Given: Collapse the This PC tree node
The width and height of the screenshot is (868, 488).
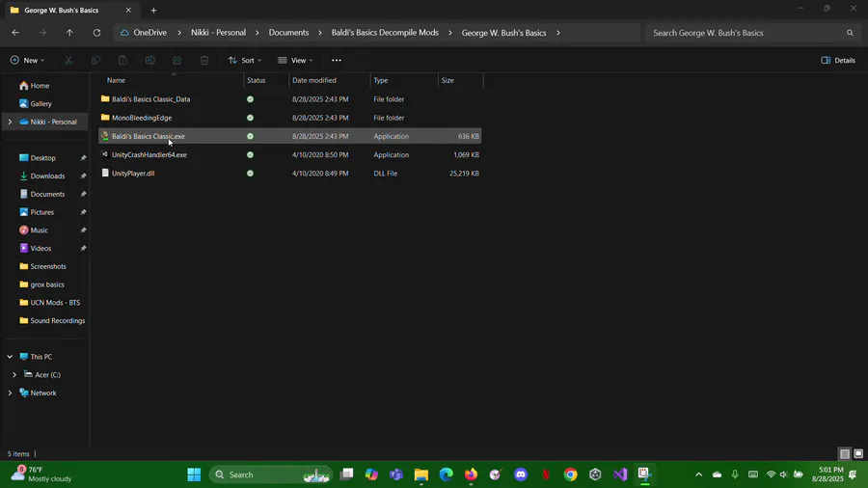Looking at the screenshot, I should click(10, 357).
